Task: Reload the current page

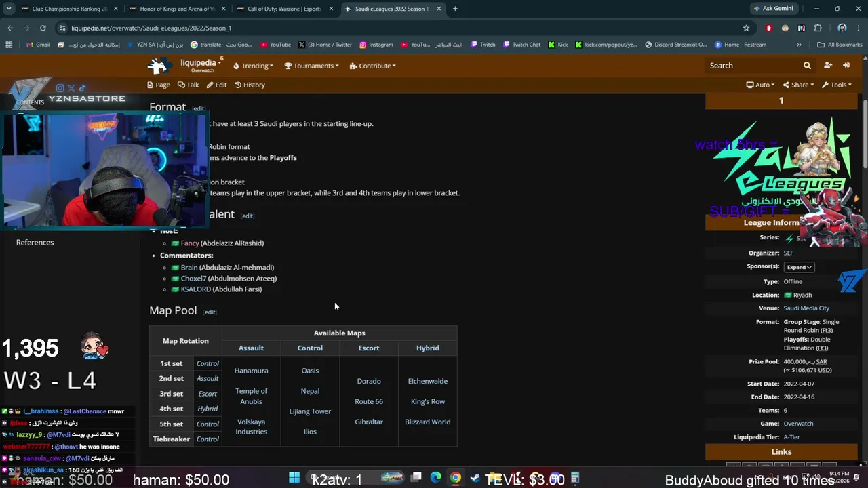Action: 43,28
